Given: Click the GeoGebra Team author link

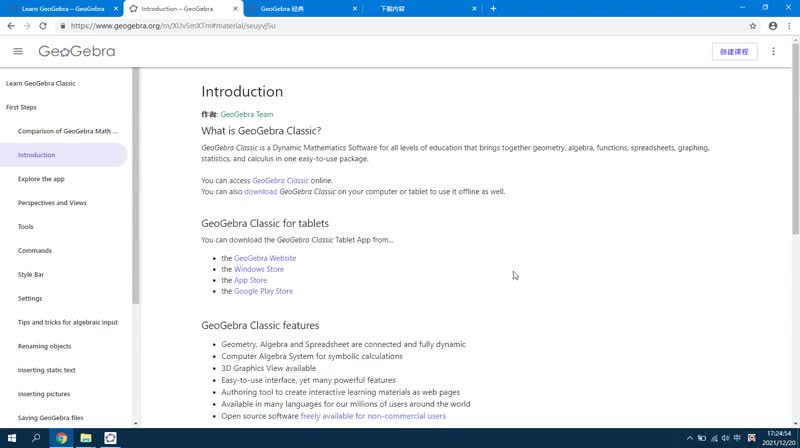Looking at the screenshot, I should pos(247,114).
